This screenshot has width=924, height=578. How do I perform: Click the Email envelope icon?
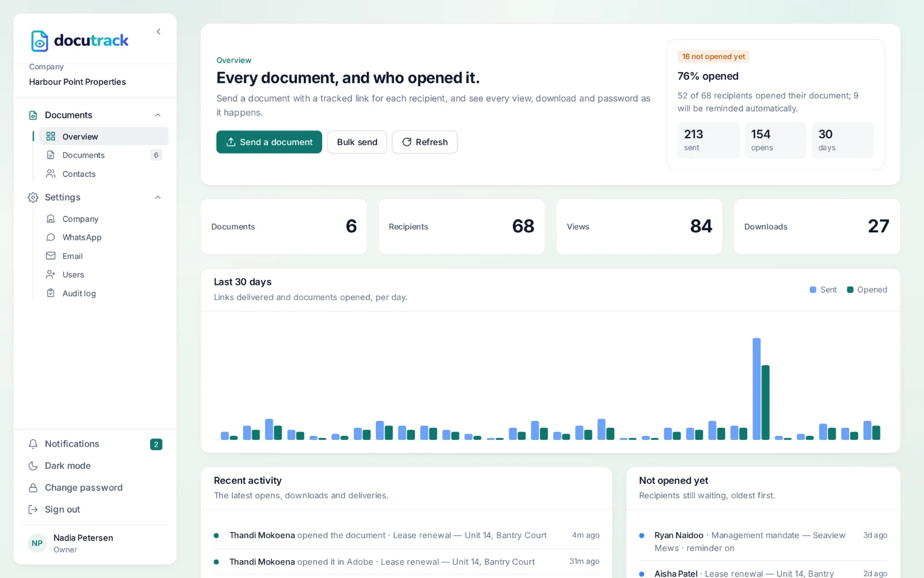pyautogui.click(x=51, y=255)
